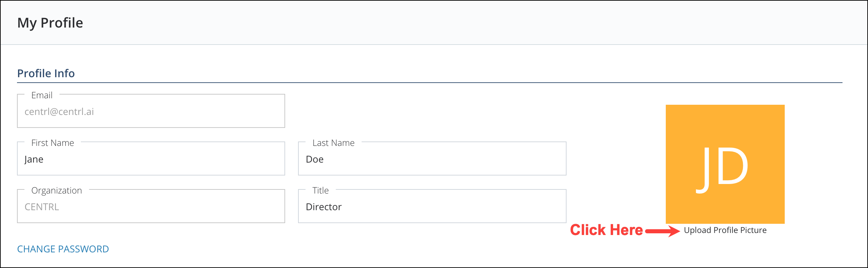Screen dimensions: 868x268
Task: Click the orange JD avatar image
Action: tap(725, 164)
